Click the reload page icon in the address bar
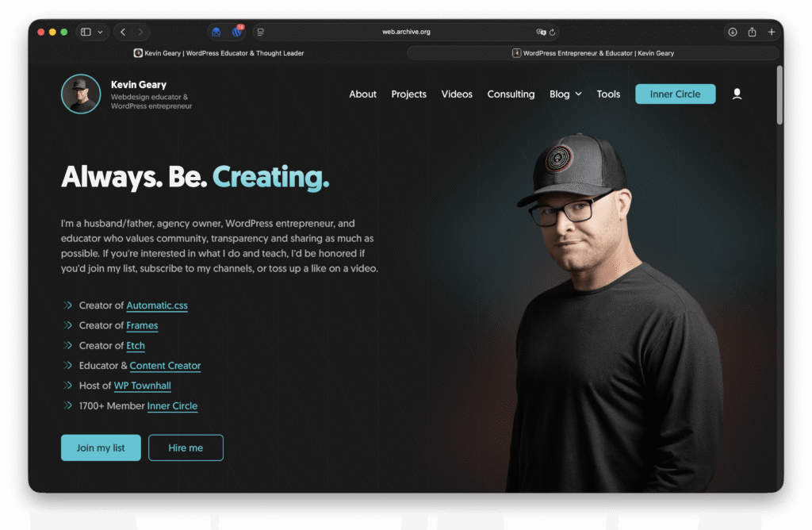Image resolution: width=812 pixels, height=530 pixels. point(552,32)
